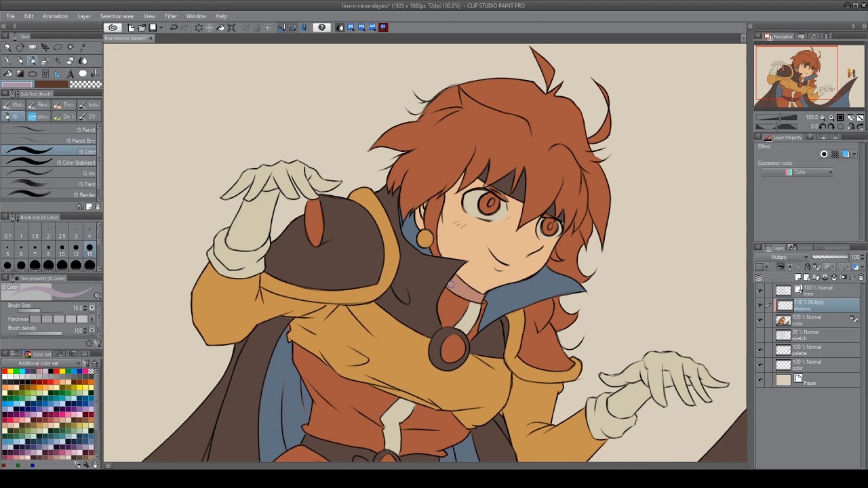Toggle snap to special ruler icon
The image size is (868, 488).
point(292,28)
